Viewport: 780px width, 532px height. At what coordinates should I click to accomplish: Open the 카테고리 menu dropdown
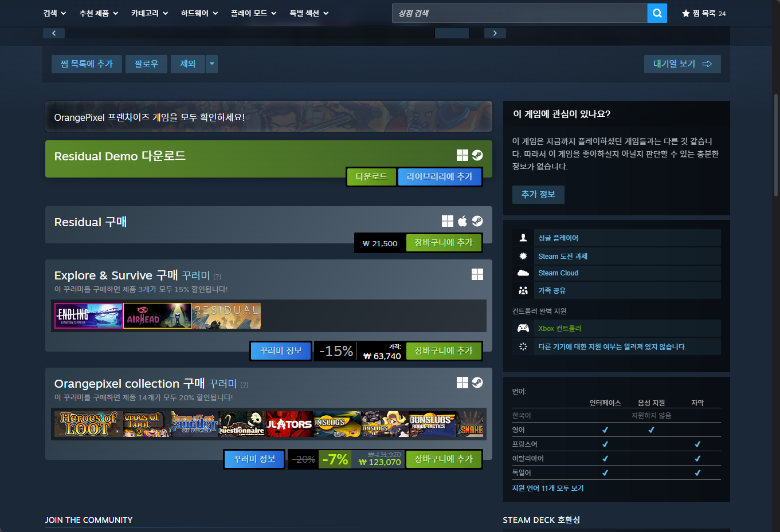(x=150, y=13)
